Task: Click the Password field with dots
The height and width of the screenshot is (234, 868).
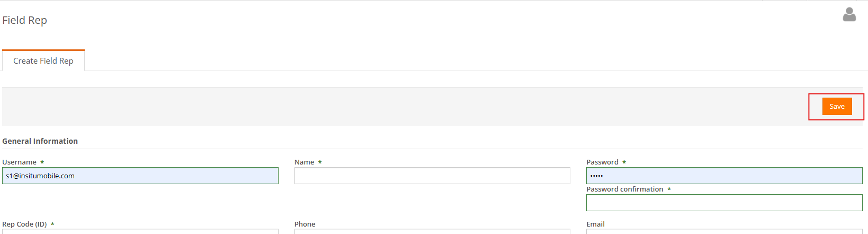Action: pos(724,176)
